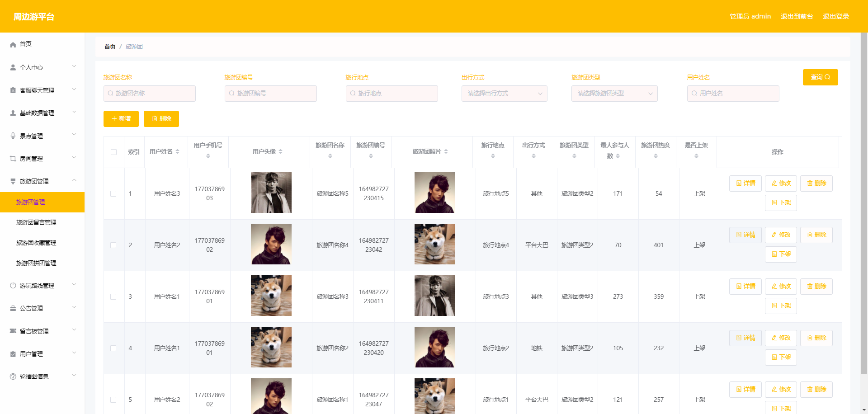Click the 轮播图信息 sidebar icon
868x414 pixels.
[x=13, y=376]
